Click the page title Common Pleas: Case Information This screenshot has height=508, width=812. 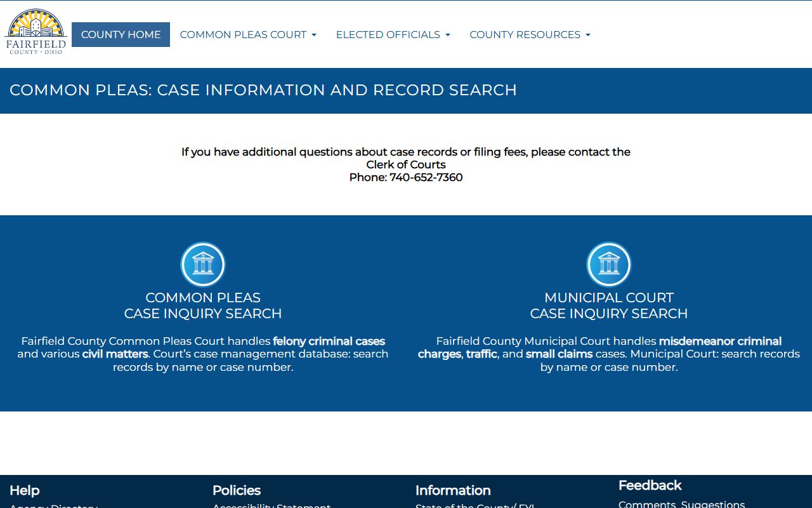point(263,90)
